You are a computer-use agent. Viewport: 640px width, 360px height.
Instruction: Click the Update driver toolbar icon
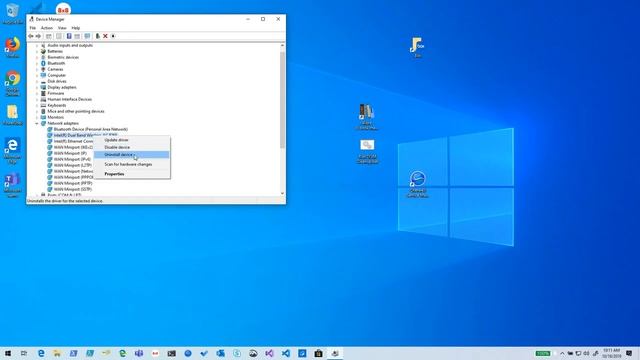[98, 36]
